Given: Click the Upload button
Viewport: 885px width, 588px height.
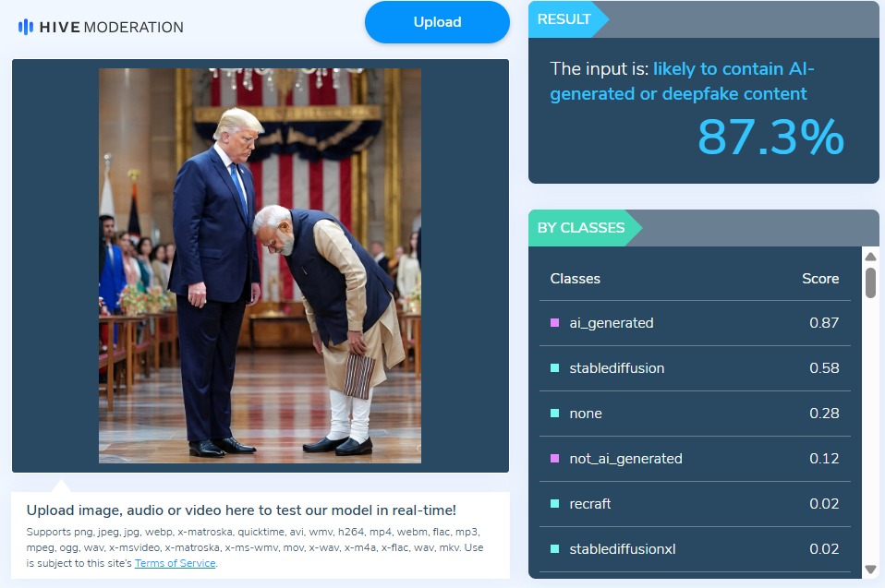Looking at the screenshot, I should [x=438, y=22].
